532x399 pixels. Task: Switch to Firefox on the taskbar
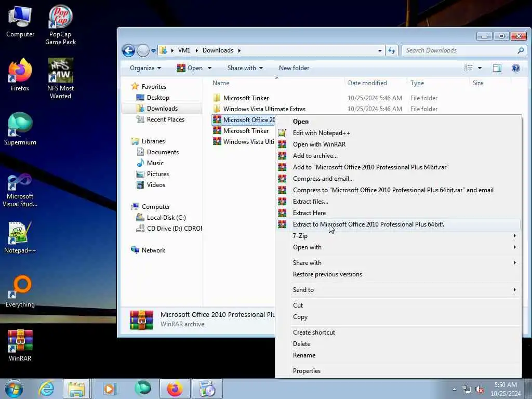[x=175, y=389]
